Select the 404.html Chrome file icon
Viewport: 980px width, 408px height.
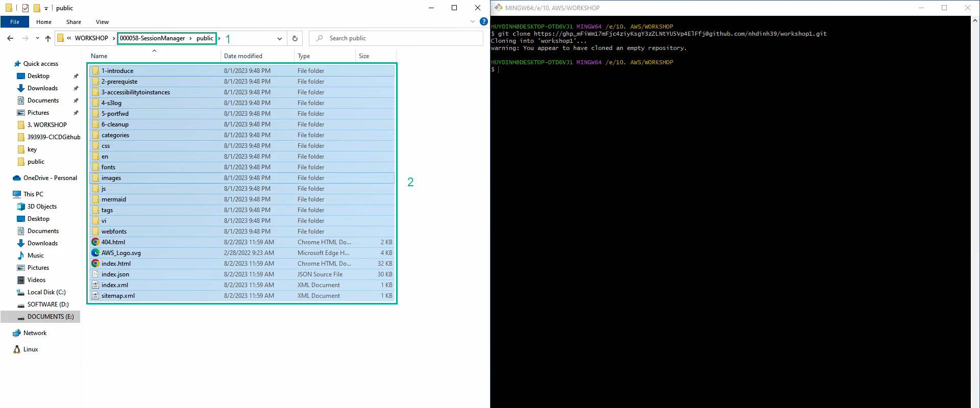pos(95,242)
